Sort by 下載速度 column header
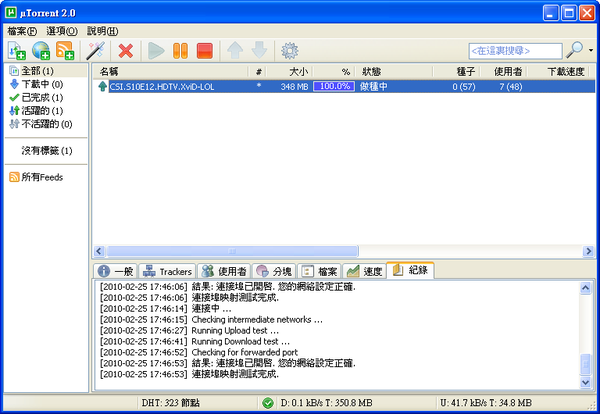The width and height of the screenshot is (600, 414). pos(558,72)
